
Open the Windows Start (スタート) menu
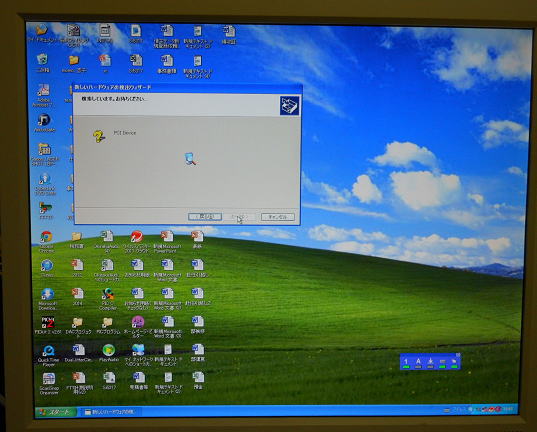(x=57, y=412)
